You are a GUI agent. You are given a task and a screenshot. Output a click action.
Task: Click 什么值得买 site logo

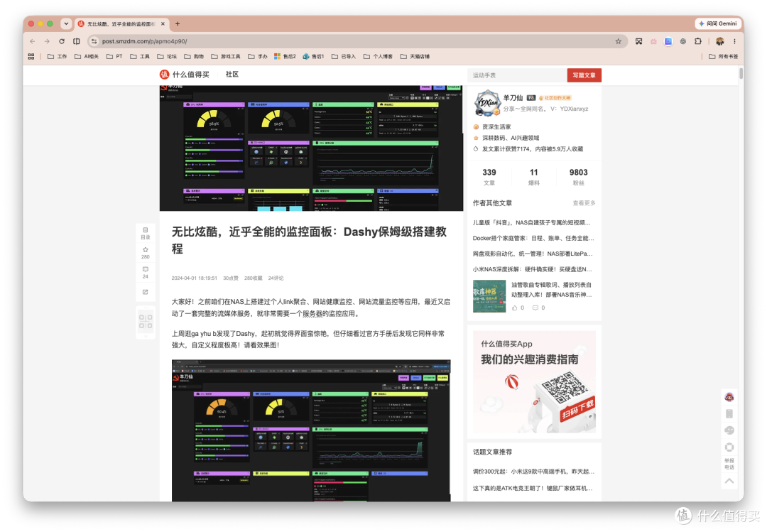185,75
